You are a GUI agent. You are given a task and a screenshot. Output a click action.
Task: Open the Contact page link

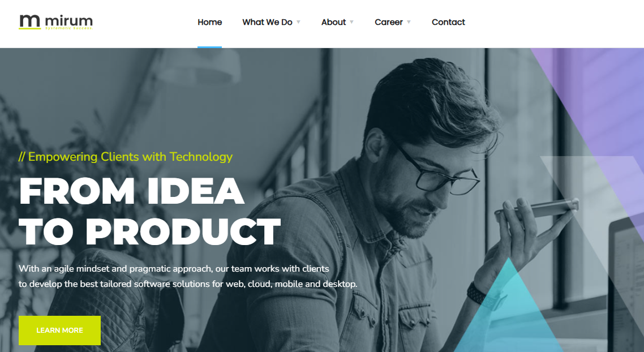coord(448,22)
